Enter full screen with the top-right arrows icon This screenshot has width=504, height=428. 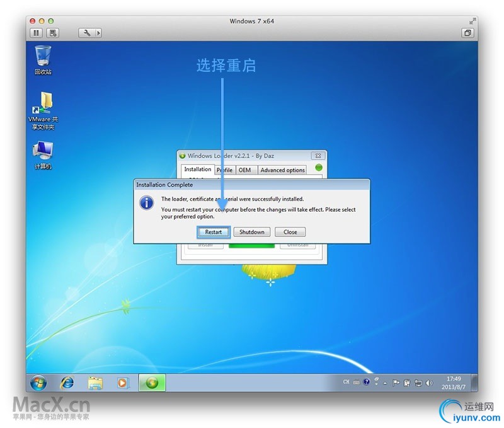(472, 21)
